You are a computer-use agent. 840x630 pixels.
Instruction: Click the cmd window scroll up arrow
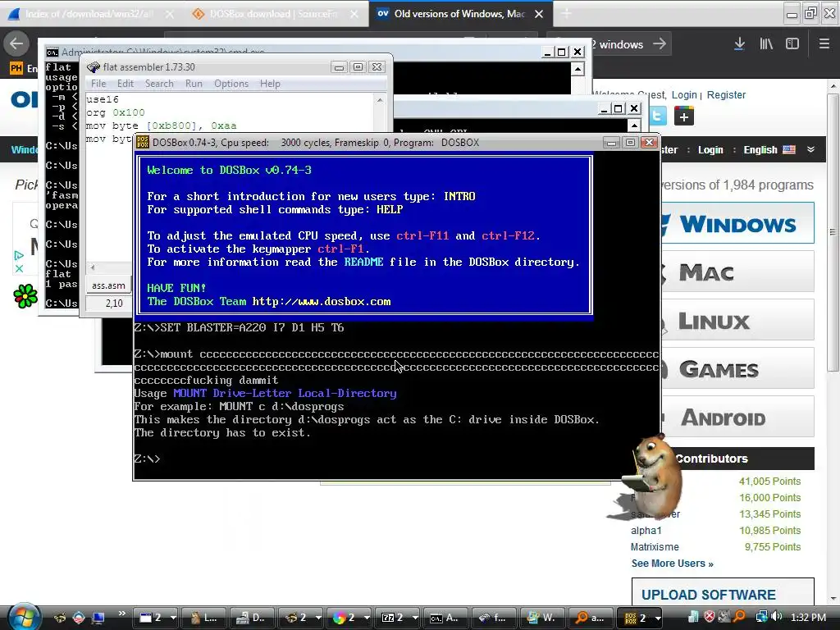(x=577, y=69)
